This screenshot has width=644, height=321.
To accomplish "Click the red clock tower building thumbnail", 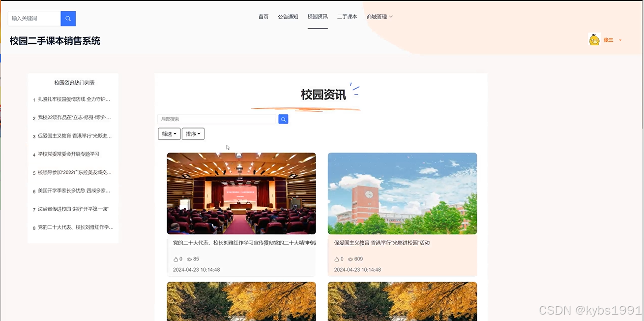I will 402,193.
